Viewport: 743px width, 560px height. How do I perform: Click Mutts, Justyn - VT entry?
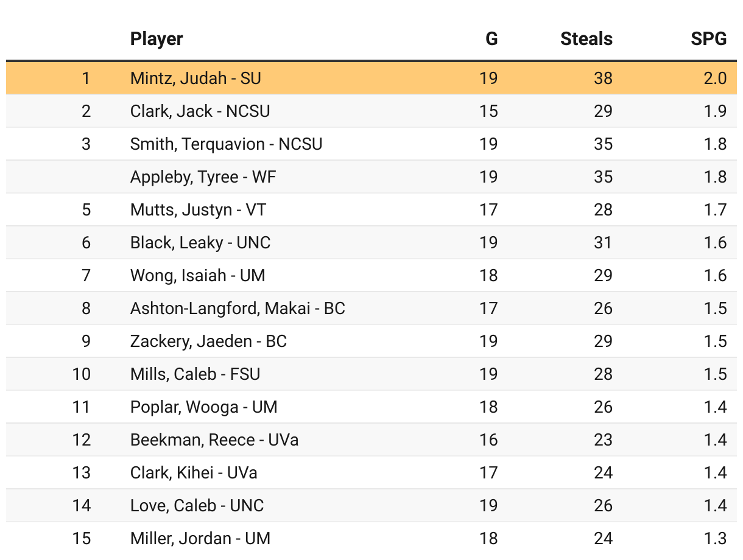click(198, 209)
